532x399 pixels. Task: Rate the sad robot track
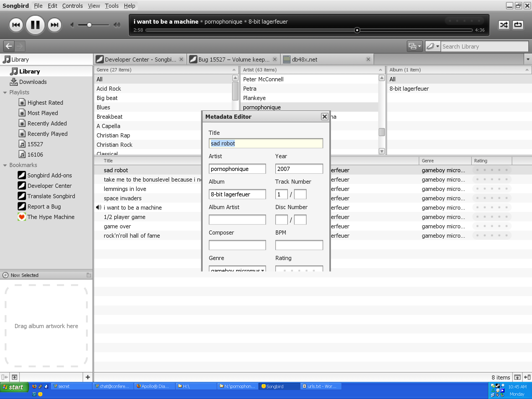tap(492, 170)
